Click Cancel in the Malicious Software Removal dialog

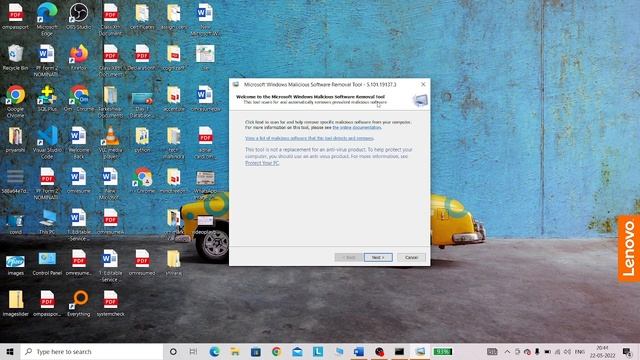[x=411, y=258]
